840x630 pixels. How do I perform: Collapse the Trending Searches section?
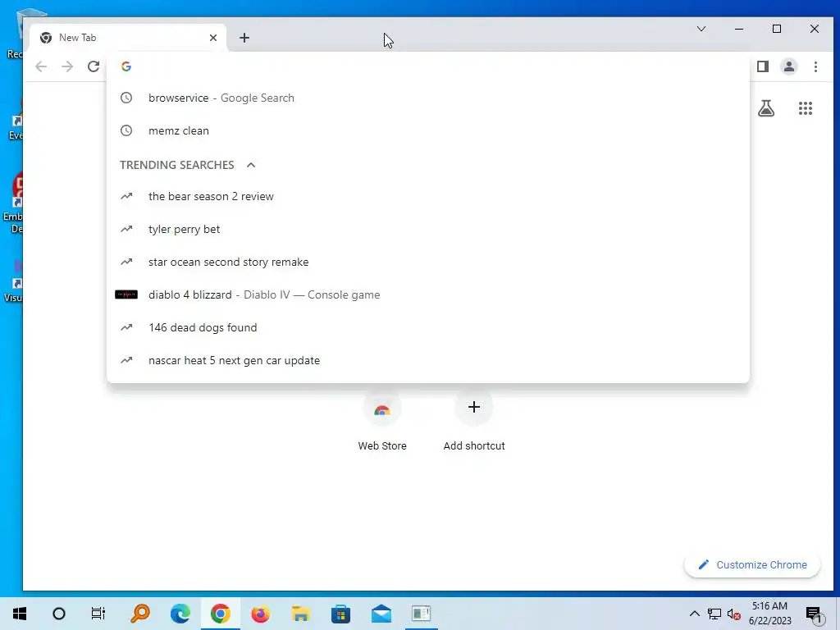(x=251, y=165)
